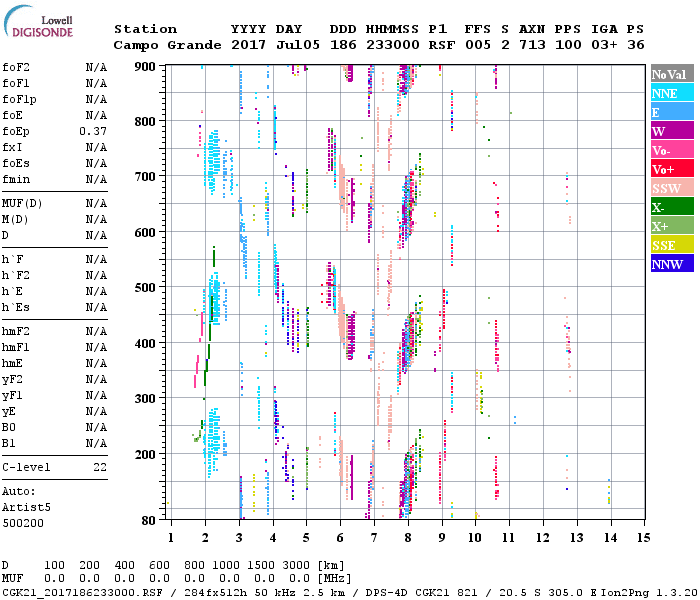Image resolution: width=700 pixels, height=600 pixels.
Task: Select the dark blue NNW legend swatch
Action: (x=671, y=264)
